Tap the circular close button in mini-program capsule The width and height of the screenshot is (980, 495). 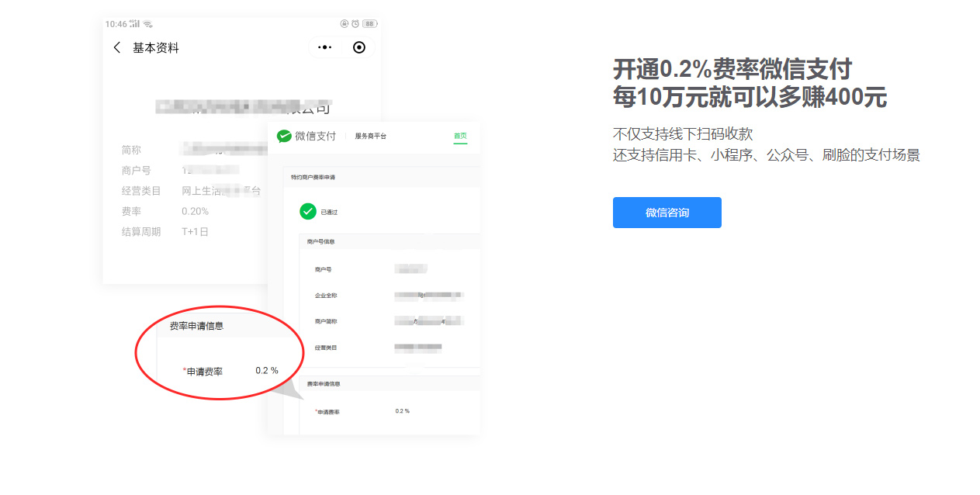(x=359, y=47)
